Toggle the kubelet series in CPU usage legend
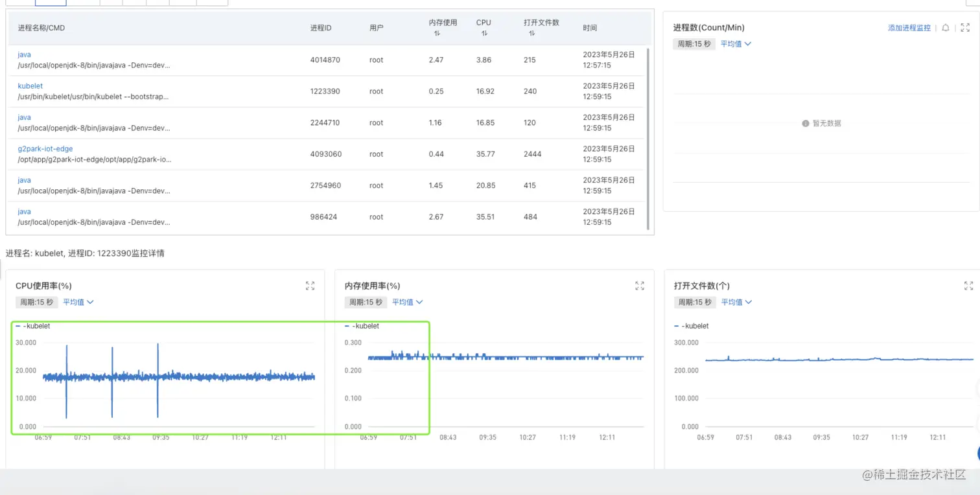Screen dimensions: 980x495 tap(34, 326)
